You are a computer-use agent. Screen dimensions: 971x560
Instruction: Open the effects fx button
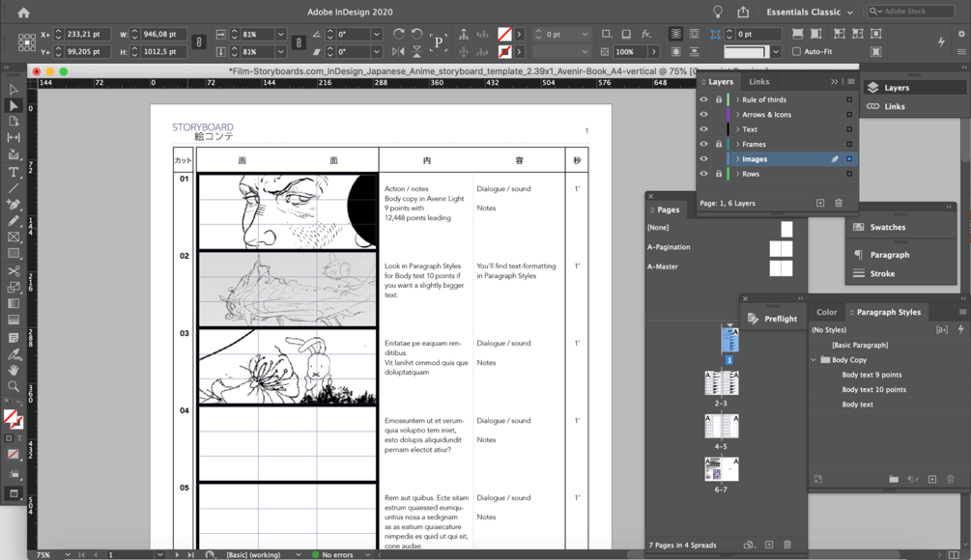[646, 34]
